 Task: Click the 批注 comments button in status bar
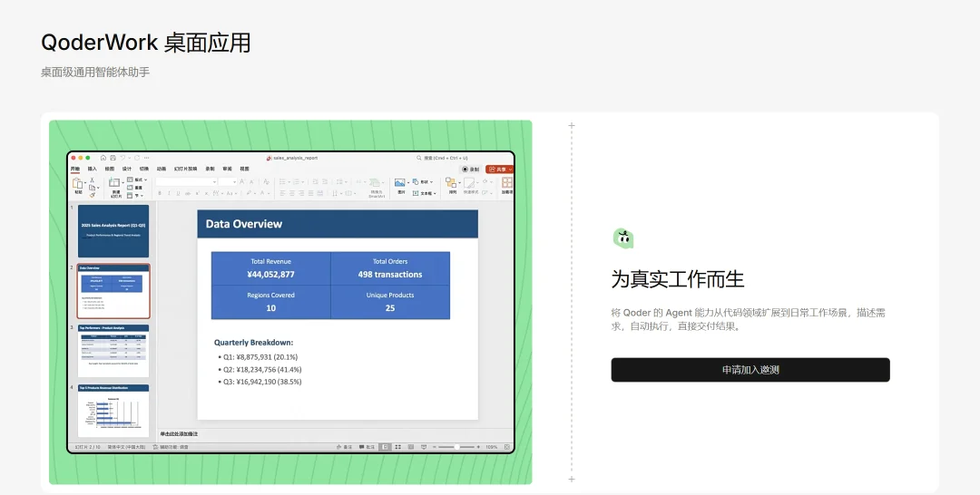point(367,447)
